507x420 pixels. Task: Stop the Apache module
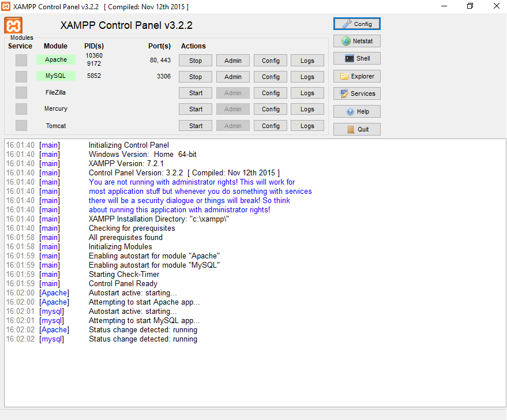pos(196,61)
